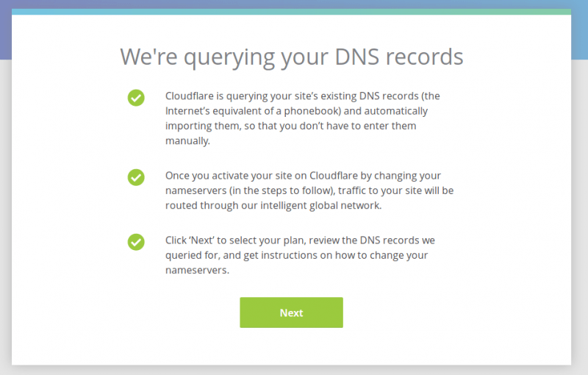Click checkmark icon beside "Click 'Next'" paragraph
The width and height of the screenshot is (588, 375).
click(136, 242)
